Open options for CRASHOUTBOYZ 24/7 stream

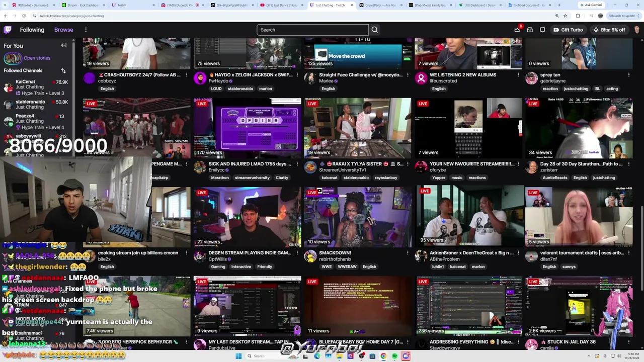tap(187, 75)
